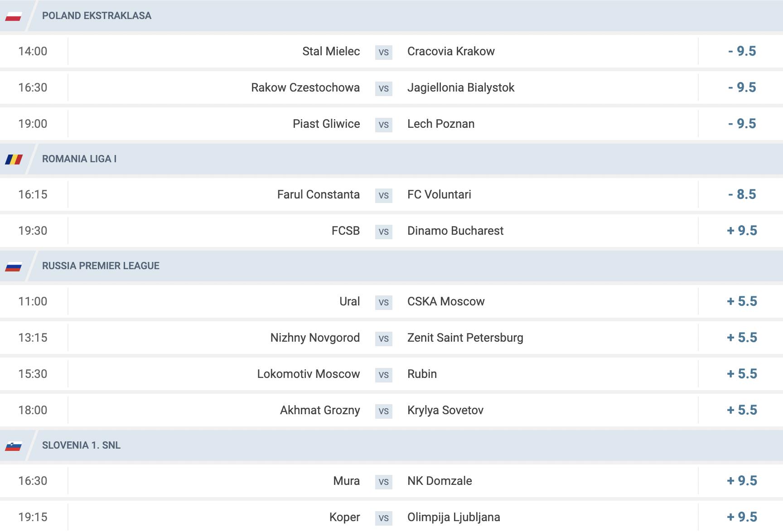
Task: Click the 19:00 Piast Gliwice kickoff time
Action: pyautogui.click(x=33, y=124)
